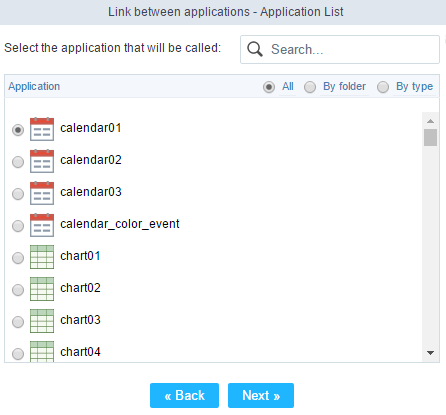Click the calendar03 application name

pos(91,192)
